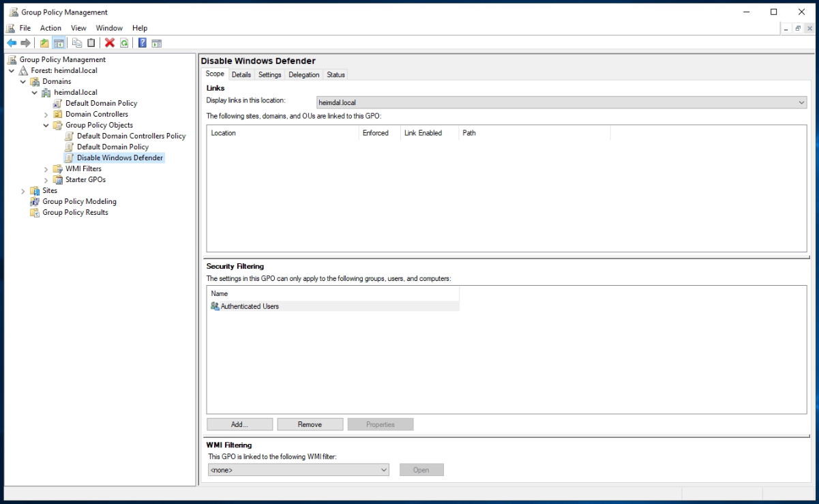The height and width of the screenshot is (504, 819).
Task: Click the Group Policy Modeling icon
Action: tap(35, 201)
